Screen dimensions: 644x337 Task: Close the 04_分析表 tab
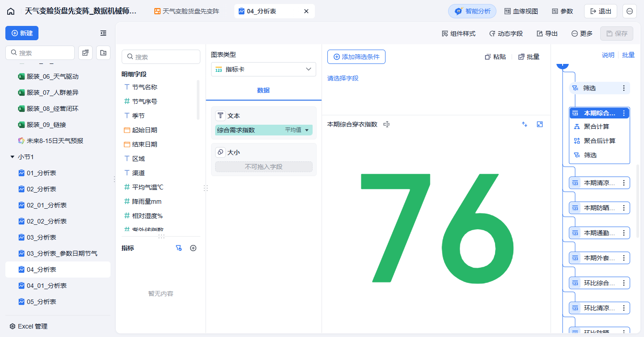click(x=306, y=11)
